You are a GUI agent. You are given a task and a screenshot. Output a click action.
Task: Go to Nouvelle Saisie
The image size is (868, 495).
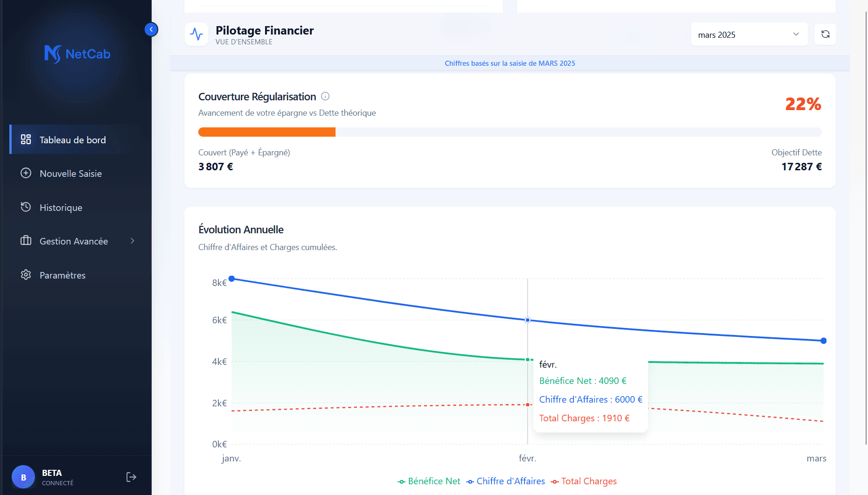(x=70, y=174)
